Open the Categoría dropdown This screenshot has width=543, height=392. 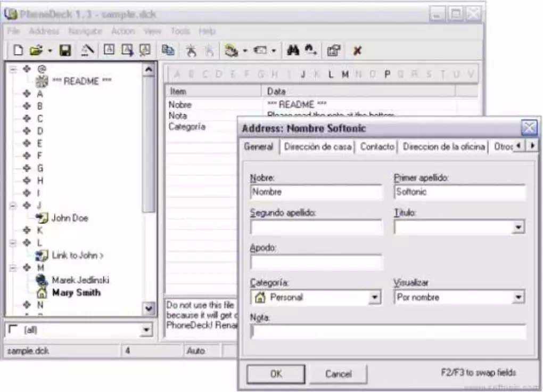point(375,297)
